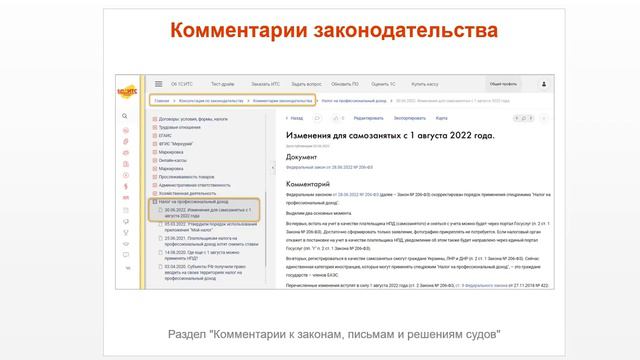This screenshot has width=640, height=360.
Task: Click the Назад back link
Action: pos(295,118)
